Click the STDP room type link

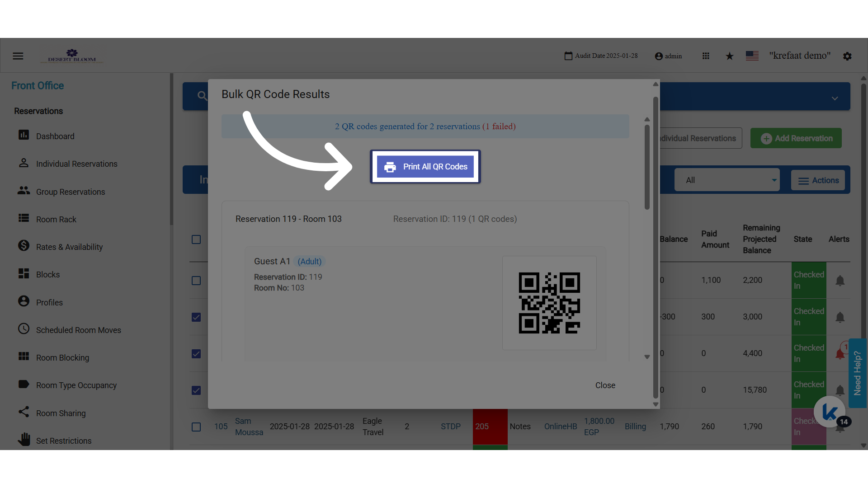pos(451,427)
